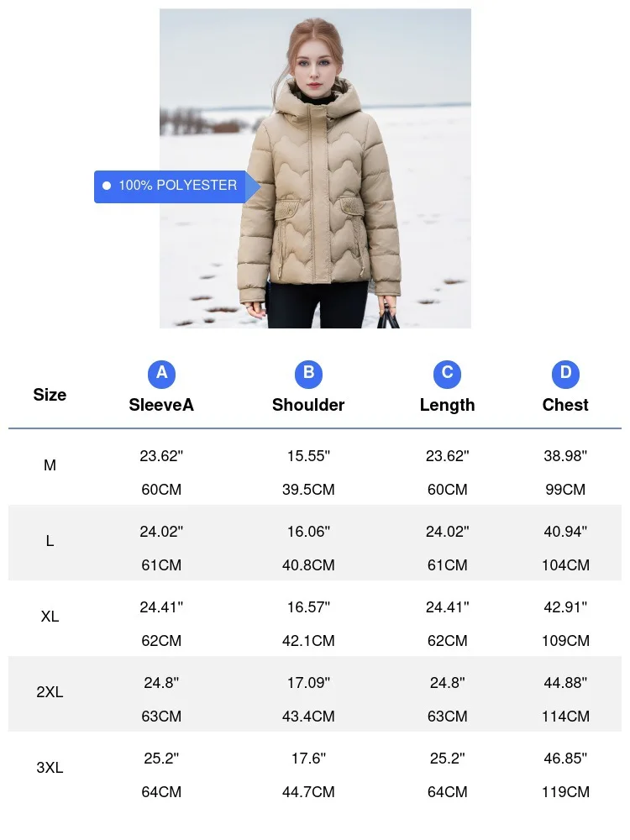
Task: Click the Shoulder column header
Action: click(x=308, y=405)
